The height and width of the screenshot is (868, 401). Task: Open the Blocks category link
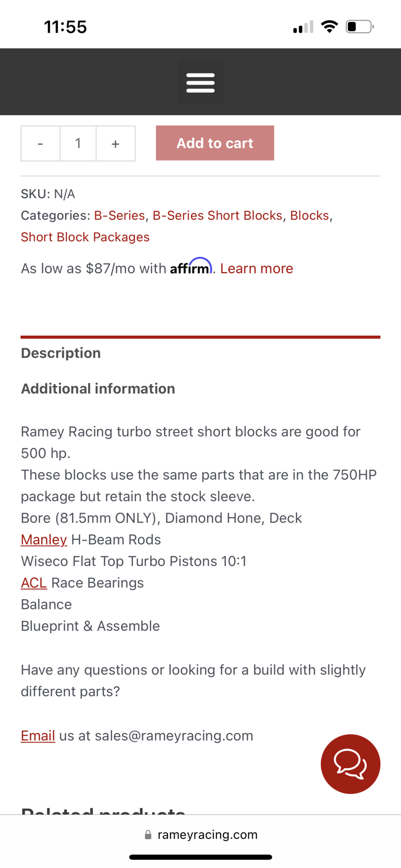pyautogui.click(x=309, y=215)
